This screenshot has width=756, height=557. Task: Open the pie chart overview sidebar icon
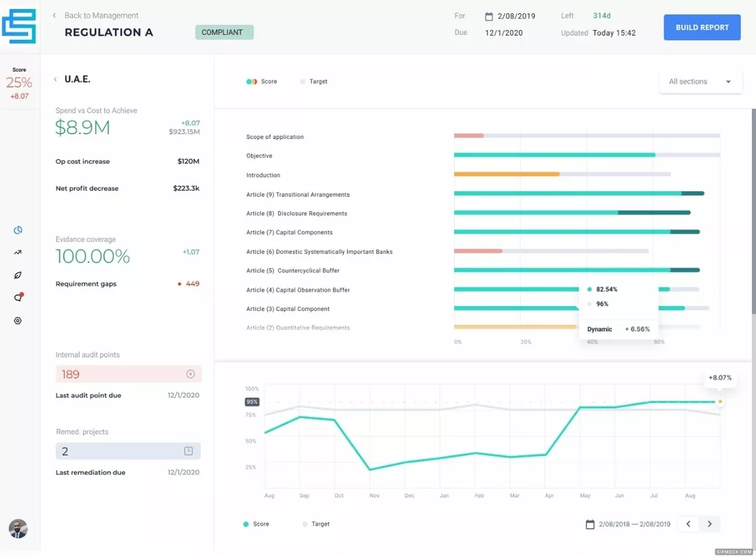(18, 230)
